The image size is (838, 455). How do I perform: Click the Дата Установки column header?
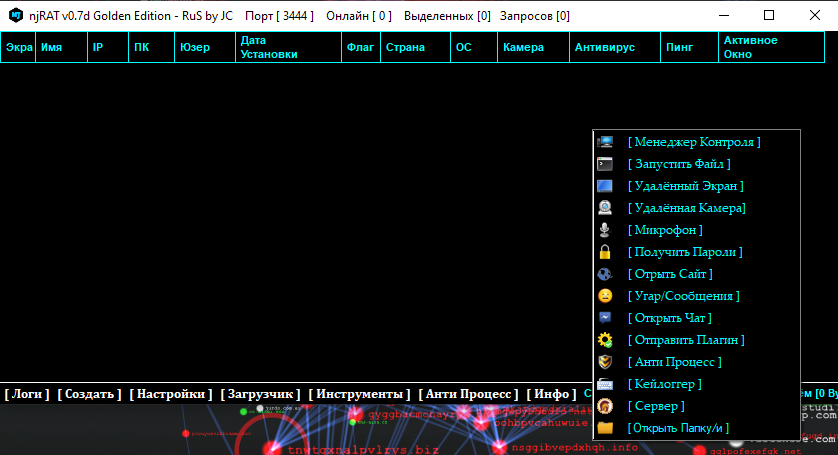269,47
